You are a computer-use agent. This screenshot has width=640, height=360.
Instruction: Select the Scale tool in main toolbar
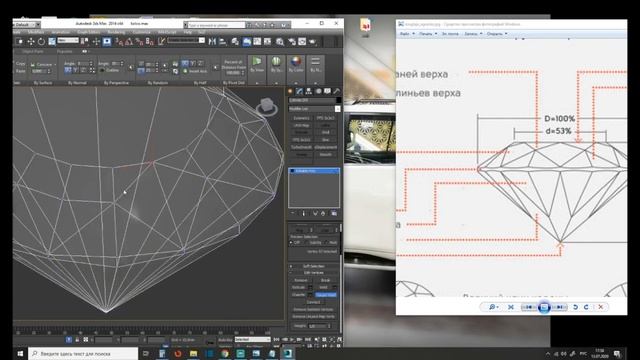tap(52, 42)
